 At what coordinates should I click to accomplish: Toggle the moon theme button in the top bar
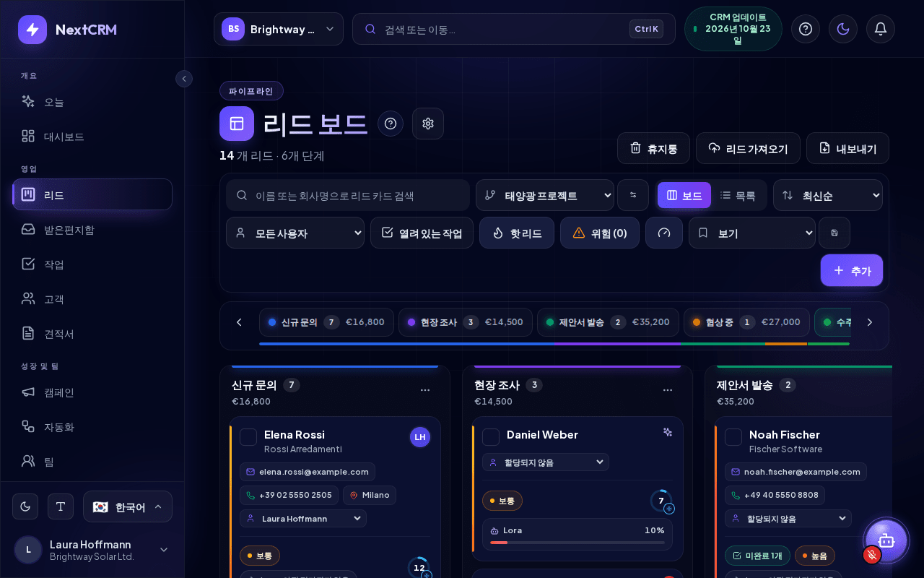(x=843, y=29)
